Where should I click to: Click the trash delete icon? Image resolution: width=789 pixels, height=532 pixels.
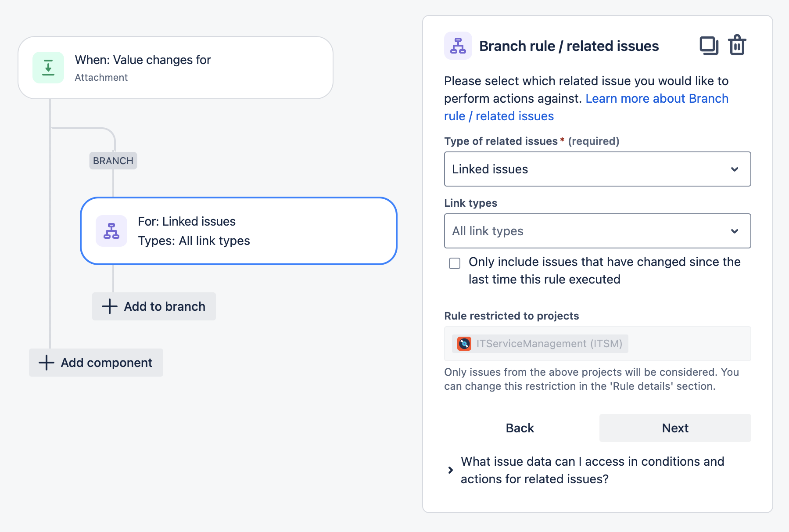pyautogui.click(x=737, y=45)
